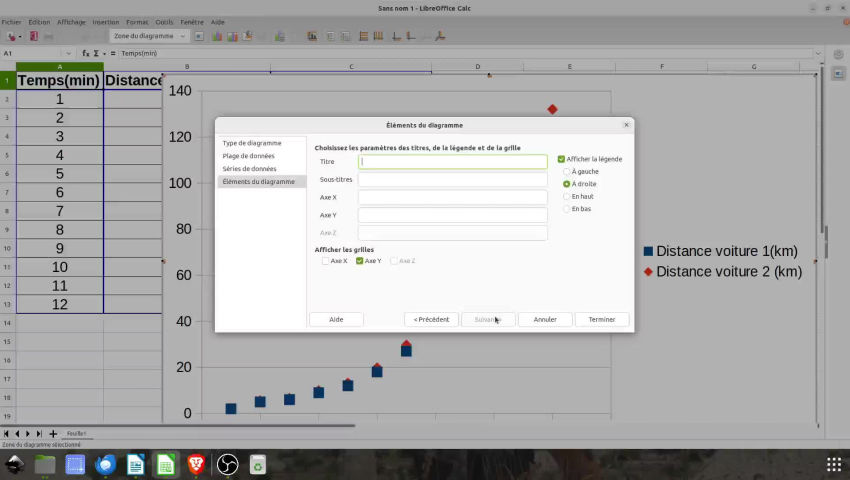Screen dimensions: 850x480
Task: Expand the Zone du diagramme dropdown
Action: tap(184, 36)
